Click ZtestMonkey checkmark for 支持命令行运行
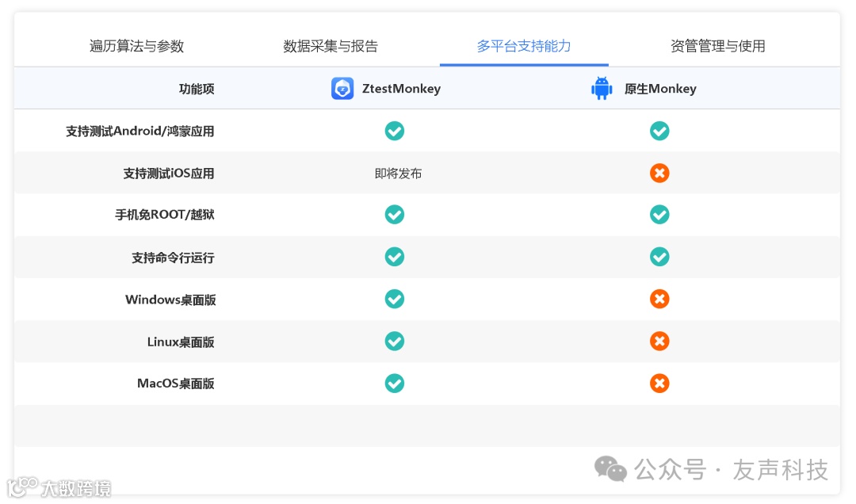856x504 pixels. (395, 257)
